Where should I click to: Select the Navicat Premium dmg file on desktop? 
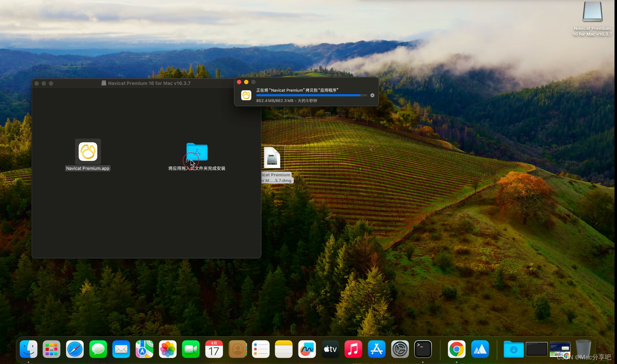tap(272, 158)
